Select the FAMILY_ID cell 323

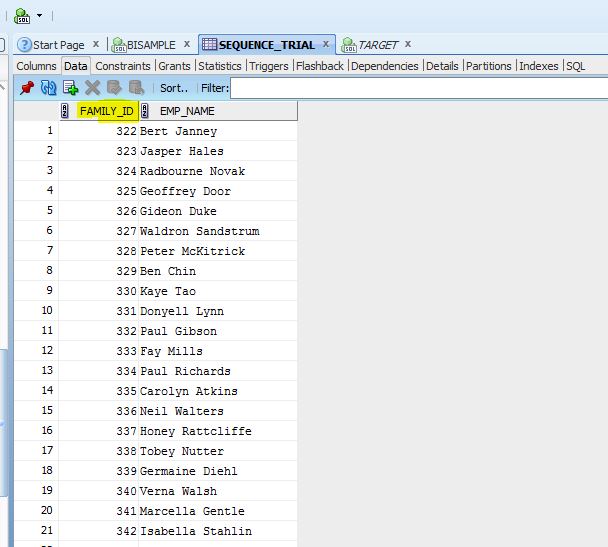pyautogui.click(x=98, y=151)
